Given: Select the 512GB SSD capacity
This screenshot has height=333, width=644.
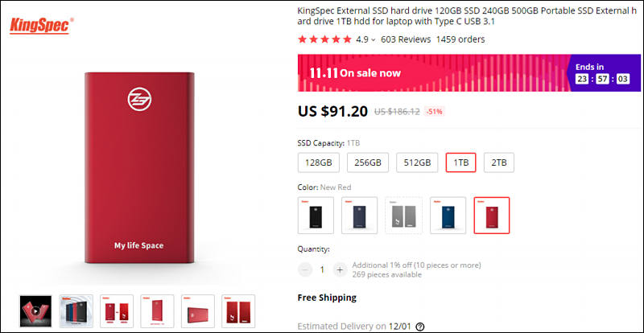Looking at the screenshot, I should 416,162.
